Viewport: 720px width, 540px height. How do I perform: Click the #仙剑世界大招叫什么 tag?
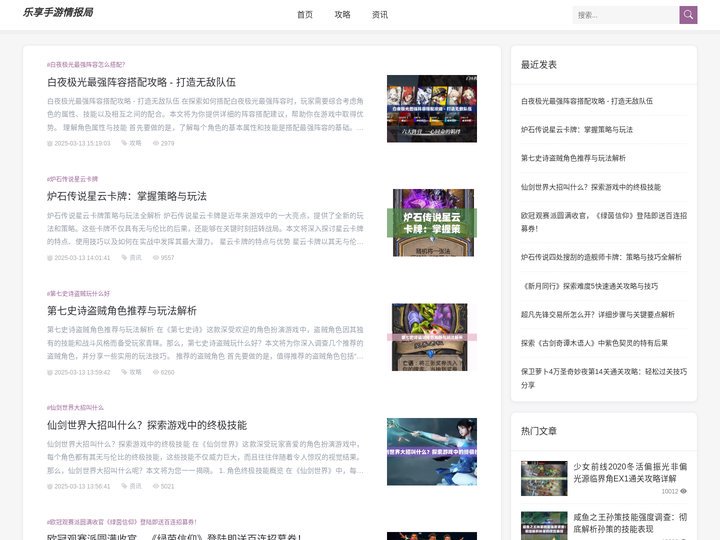point(75,408)
